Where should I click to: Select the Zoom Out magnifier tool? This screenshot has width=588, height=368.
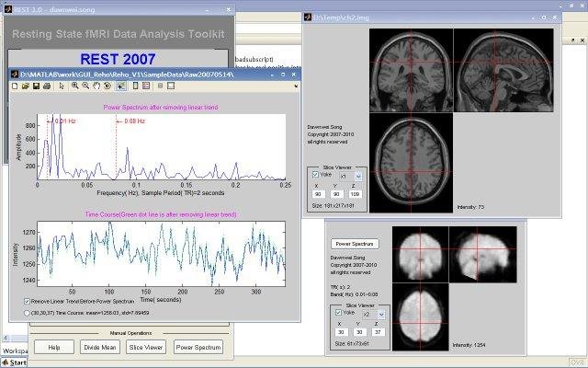[x=85, y=86]
